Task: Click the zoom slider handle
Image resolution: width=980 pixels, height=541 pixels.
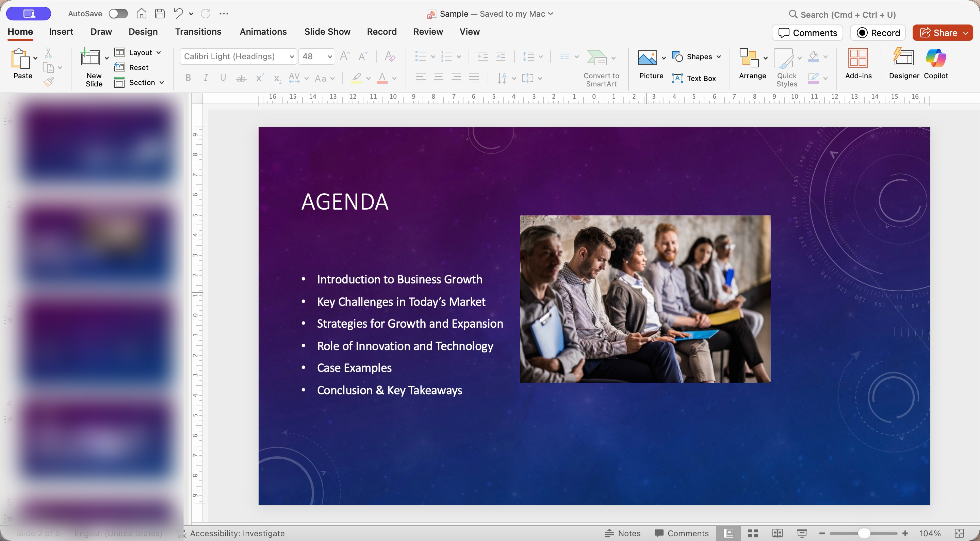Action: (864, 533)
